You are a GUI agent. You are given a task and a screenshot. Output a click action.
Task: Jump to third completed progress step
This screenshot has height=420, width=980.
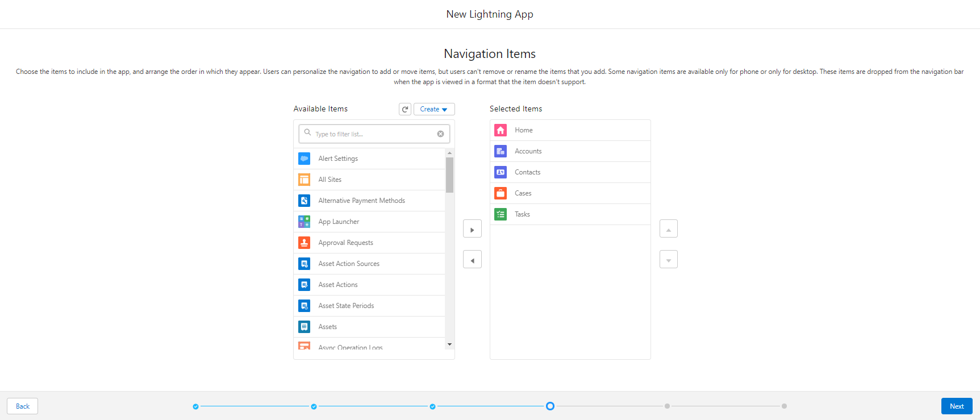[432, 406]
